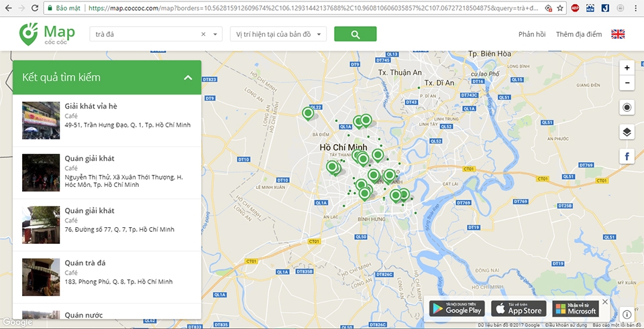This screenshot has width=644, height=329.
Task: Open thumbnail of Giải khát vỉa hè
Action: (x=41, y=120)
